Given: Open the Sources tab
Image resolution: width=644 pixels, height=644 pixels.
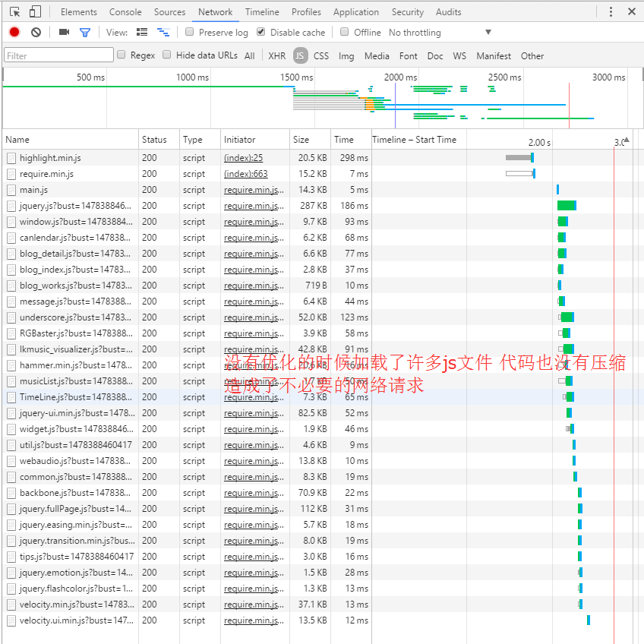Looking at the screenshot, I should (x=169, y=11).
